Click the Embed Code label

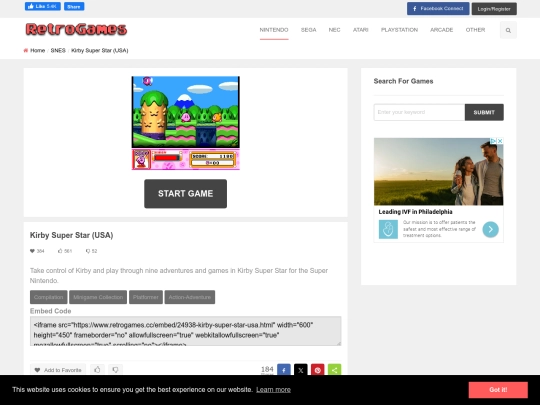50,311
